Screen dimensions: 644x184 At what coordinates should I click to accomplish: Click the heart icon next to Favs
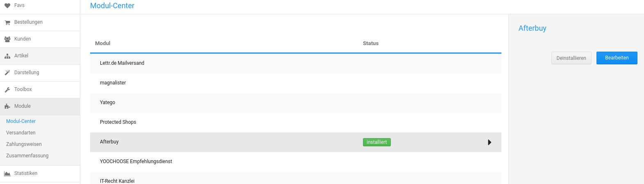(x=7, y=6)
